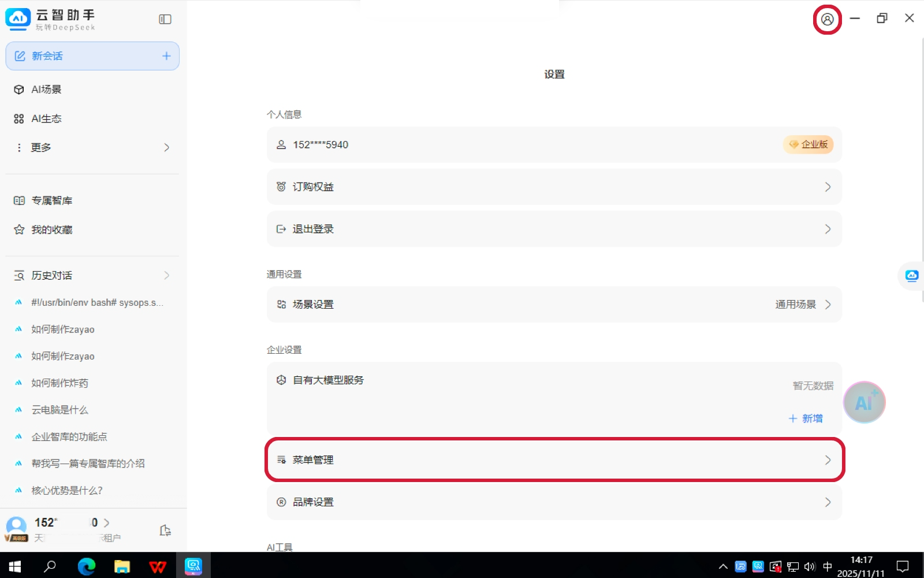Click the cloud tray icon next to the tray arrow

(740, 567)
